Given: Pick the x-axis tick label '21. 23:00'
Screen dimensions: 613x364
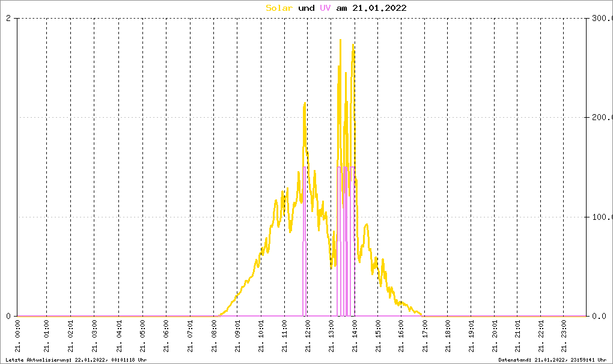Looking at the screenshot, I should 563,336.
